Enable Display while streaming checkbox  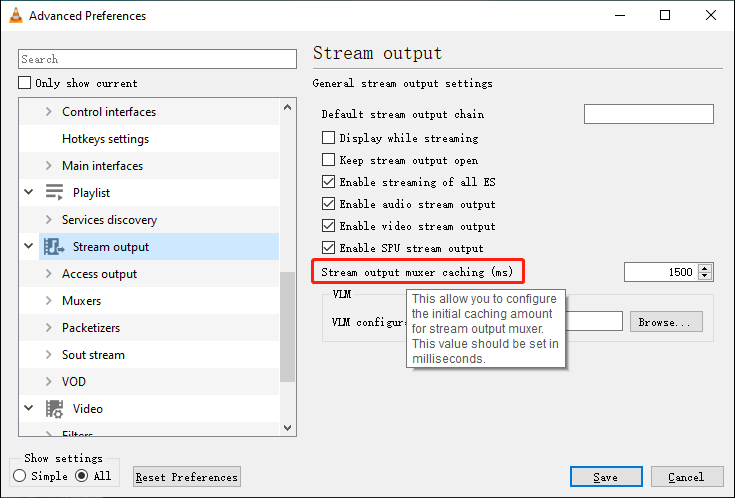point(329,137)
